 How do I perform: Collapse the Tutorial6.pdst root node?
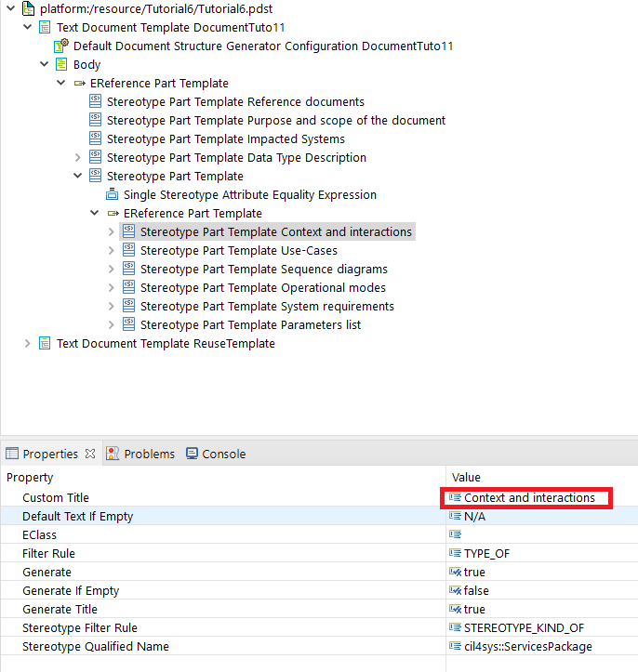pos(11,8)
